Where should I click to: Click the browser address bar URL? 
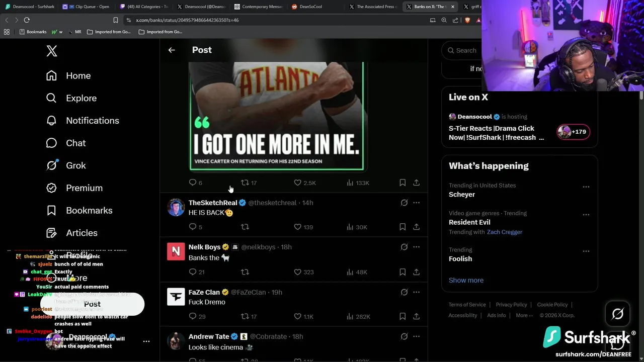coord(187,20)
